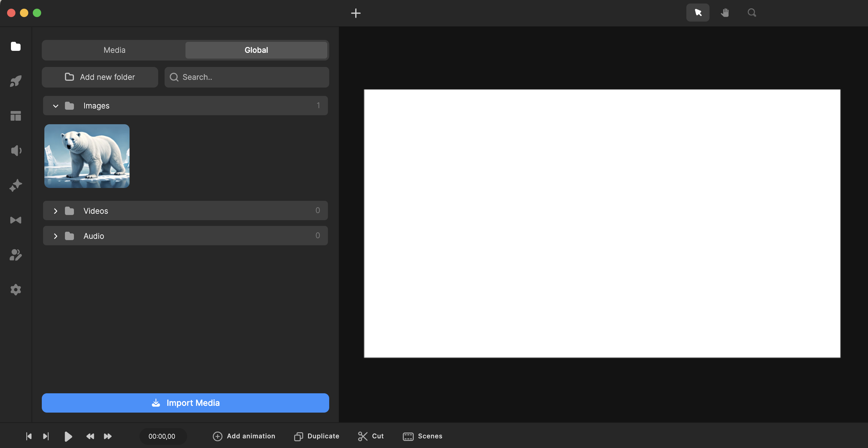Viewport: 868px width, 448px height.
Task: Click the white canvas preview area
Action: pyautogui.click(x=602, y=223)
